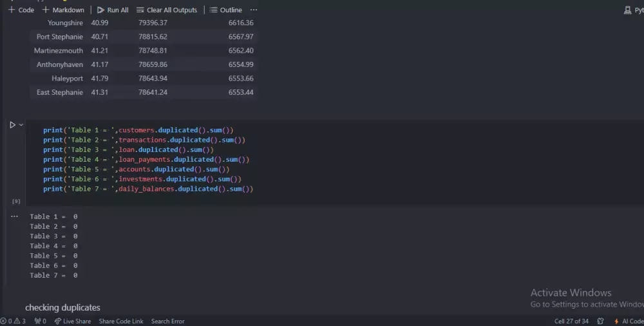
Task: Select the East Stephanie row label
Action: (x=59, y=93)
